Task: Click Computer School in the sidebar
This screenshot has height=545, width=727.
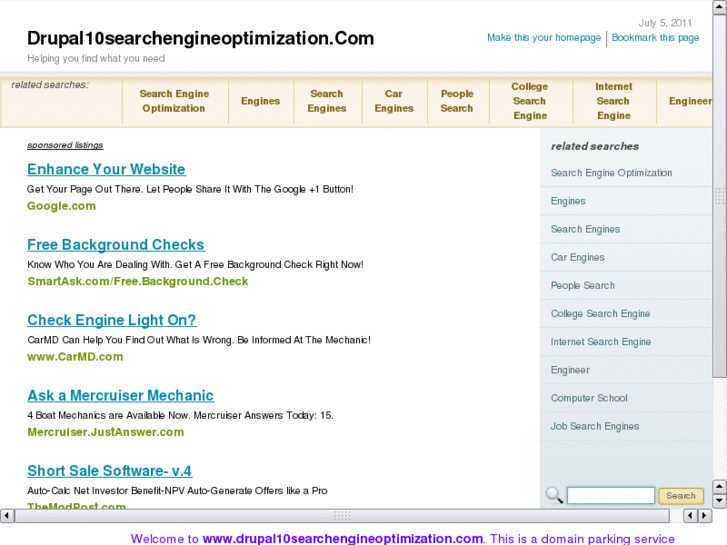Action: tap(589, 398)
